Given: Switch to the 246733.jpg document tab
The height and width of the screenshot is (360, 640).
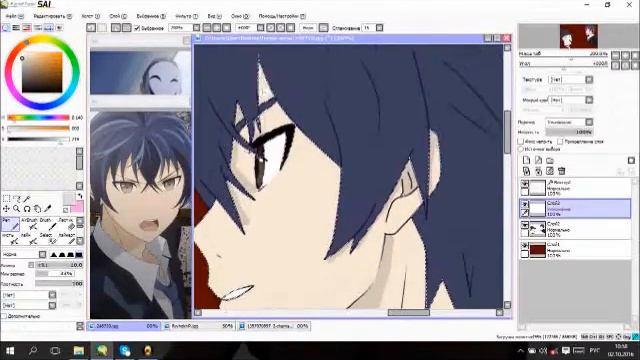Looking at the screenshot, I should pos(124,326).
